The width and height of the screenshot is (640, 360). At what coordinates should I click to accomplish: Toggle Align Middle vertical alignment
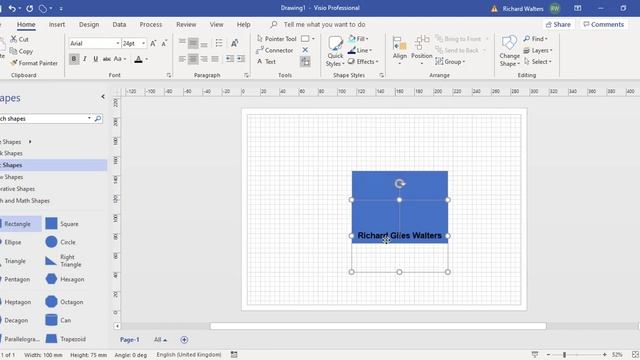[x=193, y=43]
